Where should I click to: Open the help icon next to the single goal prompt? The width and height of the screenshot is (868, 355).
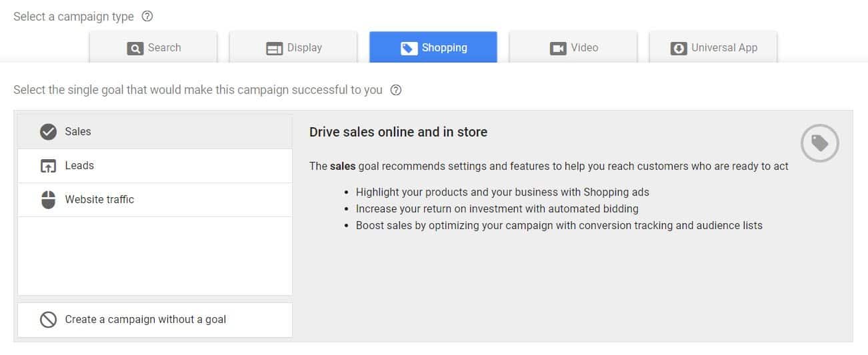click(x=395, y=90)
